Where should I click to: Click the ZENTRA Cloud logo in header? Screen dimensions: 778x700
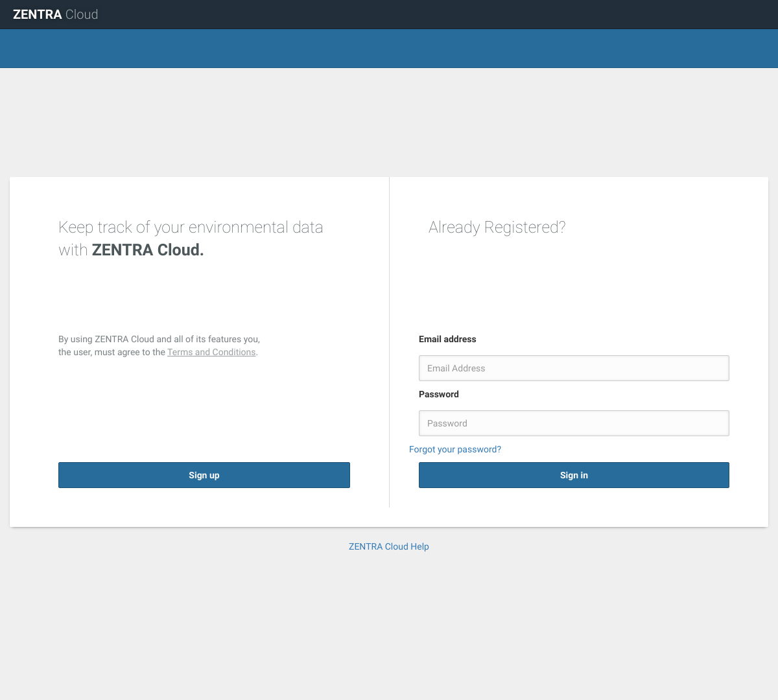[x=56, y=14]
